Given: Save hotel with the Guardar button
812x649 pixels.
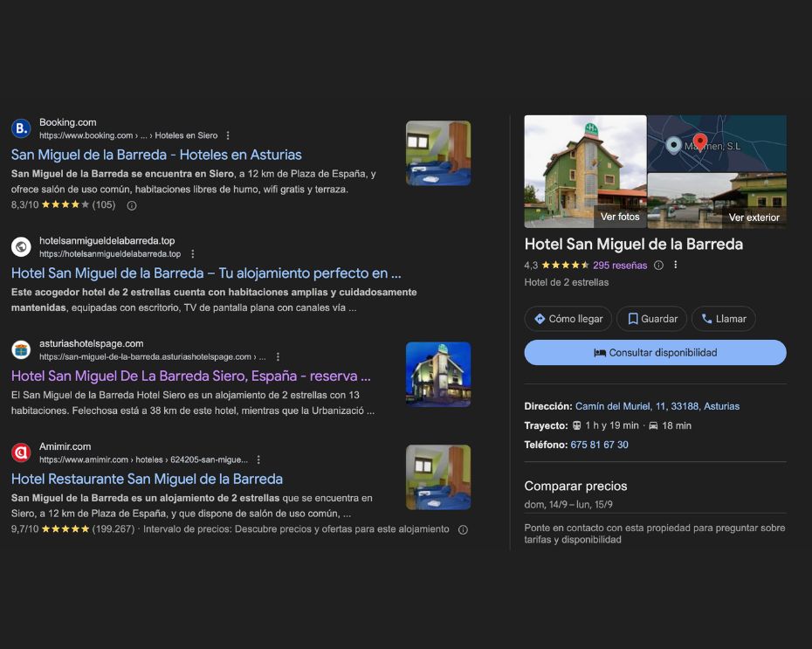Looking at the screenshot, I should 651,319.
